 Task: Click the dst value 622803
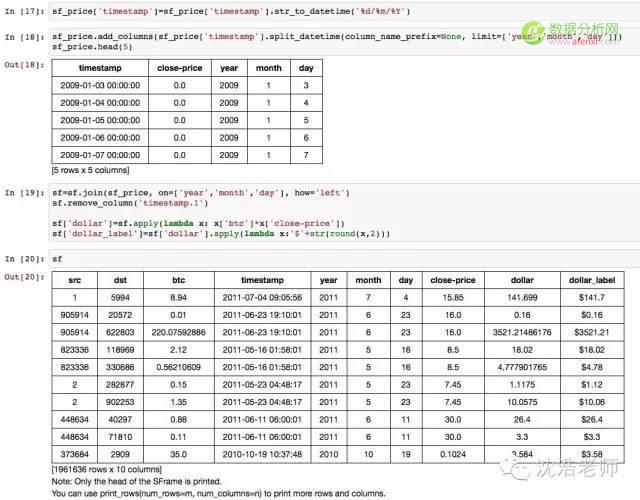120,332
